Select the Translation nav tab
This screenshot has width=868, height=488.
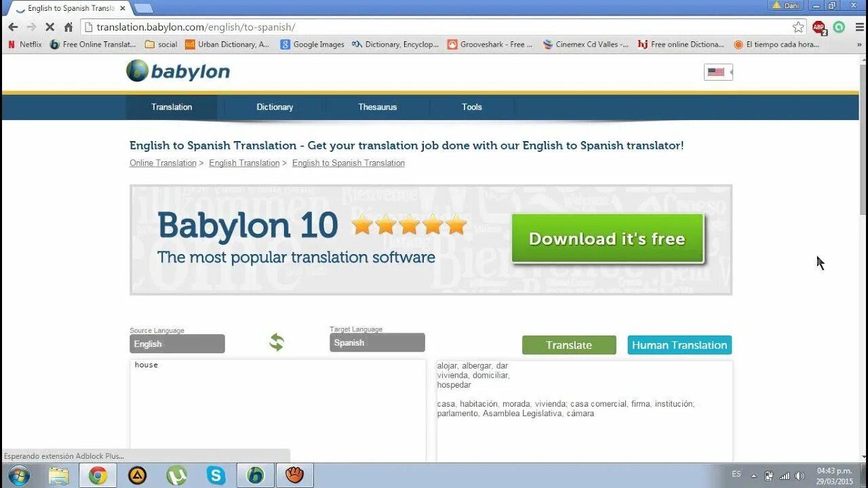(x=172, y=107)
